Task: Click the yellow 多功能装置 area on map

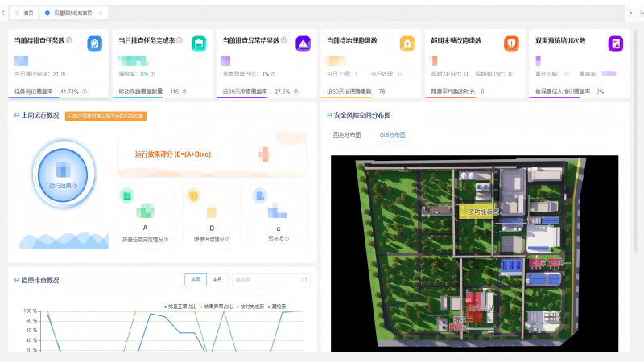Action: [483, 212]
